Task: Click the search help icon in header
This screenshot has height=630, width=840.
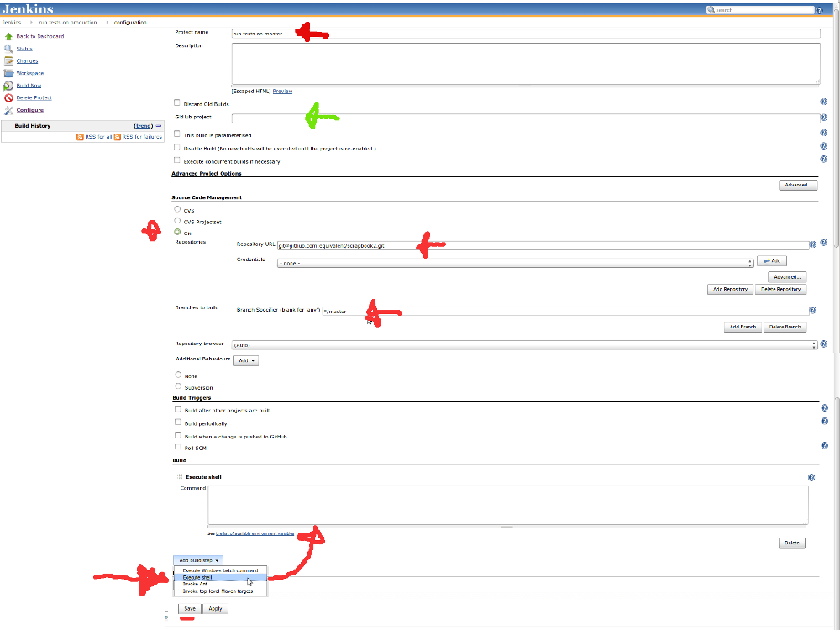Action: (x=819, y=10)
